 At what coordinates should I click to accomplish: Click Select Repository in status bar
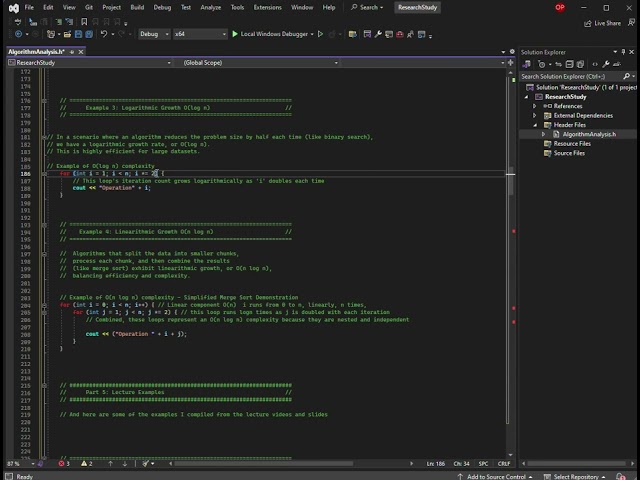pyautogui.click(x=576, y=476)
